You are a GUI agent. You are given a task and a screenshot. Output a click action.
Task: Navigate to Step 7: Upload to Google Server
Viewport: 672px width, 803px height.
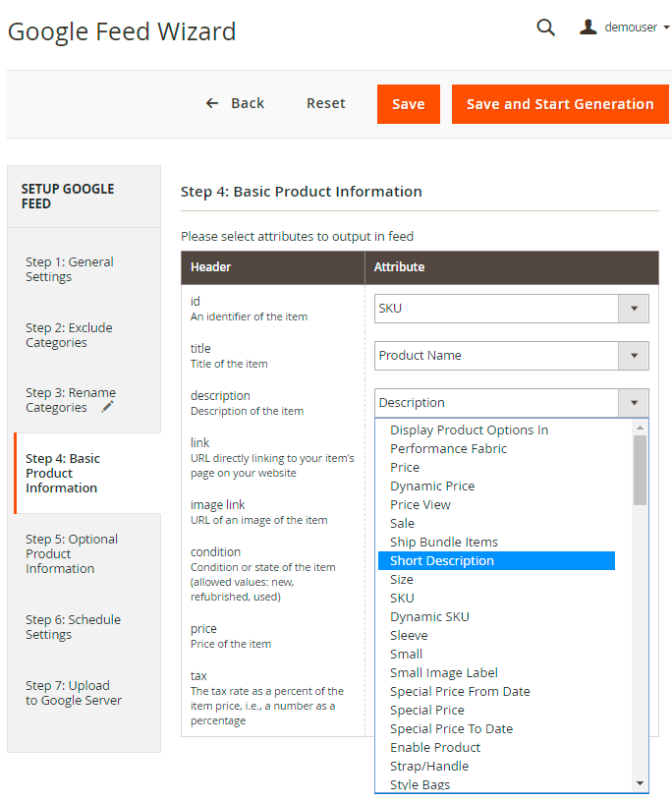pyautogui.click(x=74, y=693)
